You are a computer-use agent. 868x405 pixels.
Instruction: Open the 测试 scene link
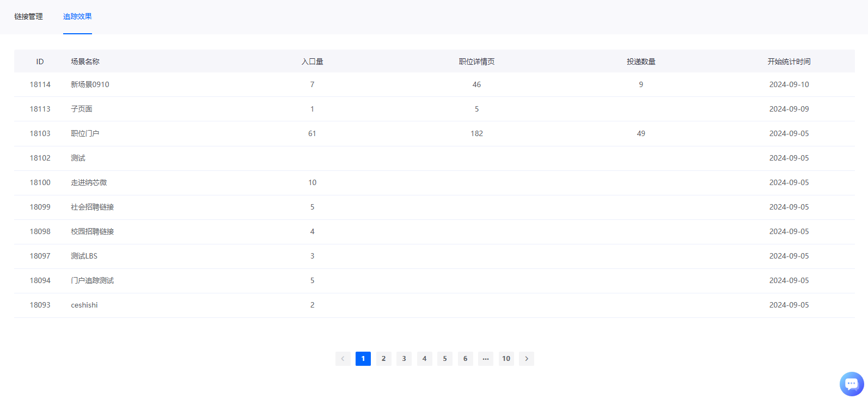click(78, 158)
